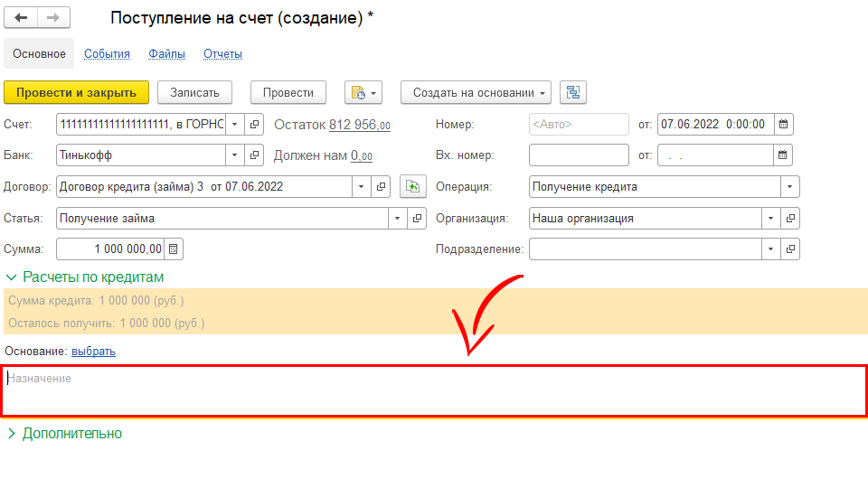
Task: Switch to the Файлы tab
Action: click(166, 54)
